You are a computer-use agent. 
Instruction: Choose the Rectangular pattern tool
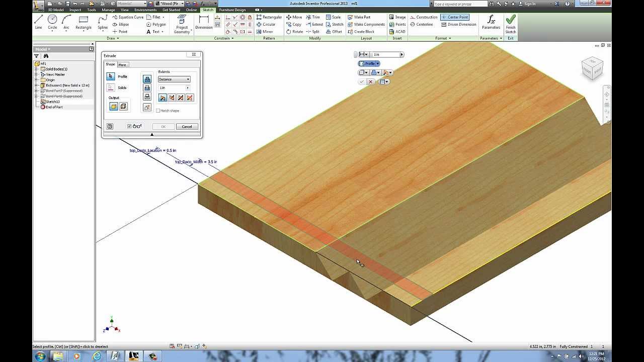(269, 17)
